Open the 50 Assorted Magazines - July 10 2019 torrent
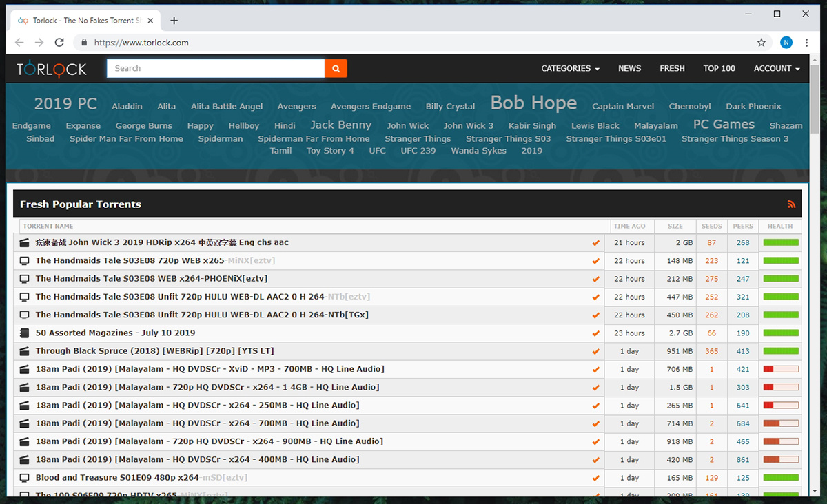Screen dimensions: 827x504 pyautogui.click(x=115, y=333)
